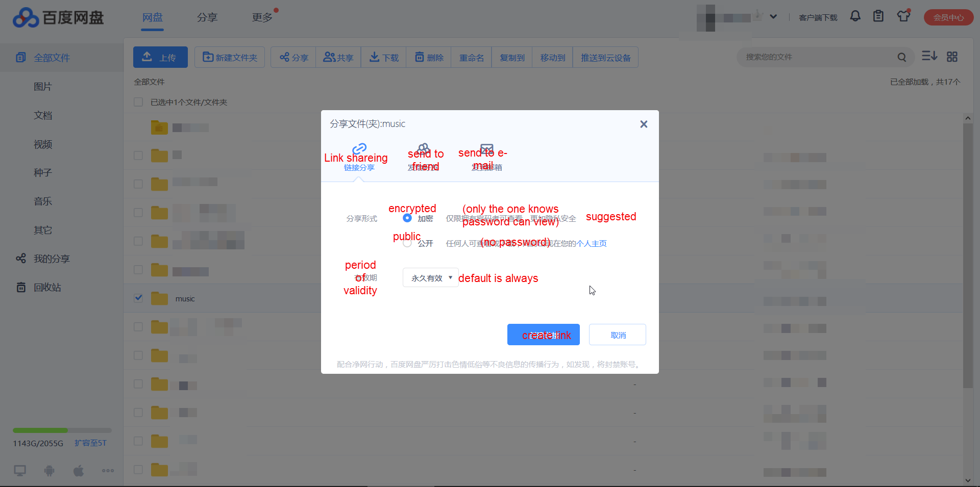This screenshot has width=980, height=487.
Task: Click the scrollbar down arrow
Action: coord(968,480)
